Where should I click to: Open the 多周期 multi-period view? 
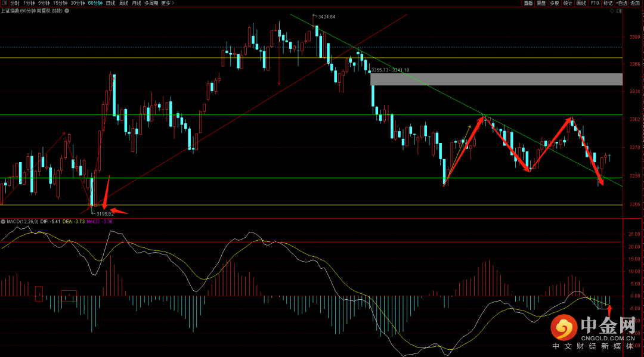point(151,3)
